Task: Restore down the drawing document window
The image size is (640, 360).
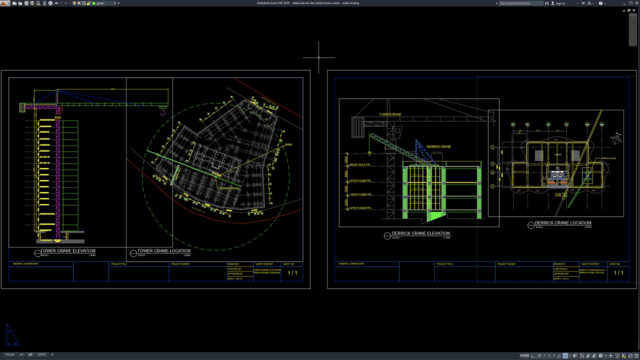Action: coord(629,10)
